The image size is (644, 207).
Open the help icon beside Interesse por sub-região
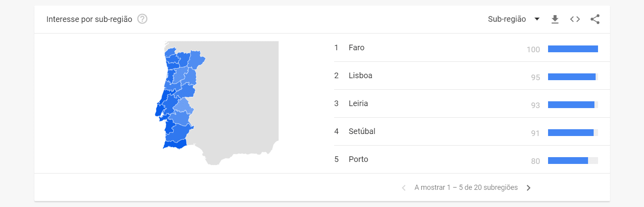point(142,19)
